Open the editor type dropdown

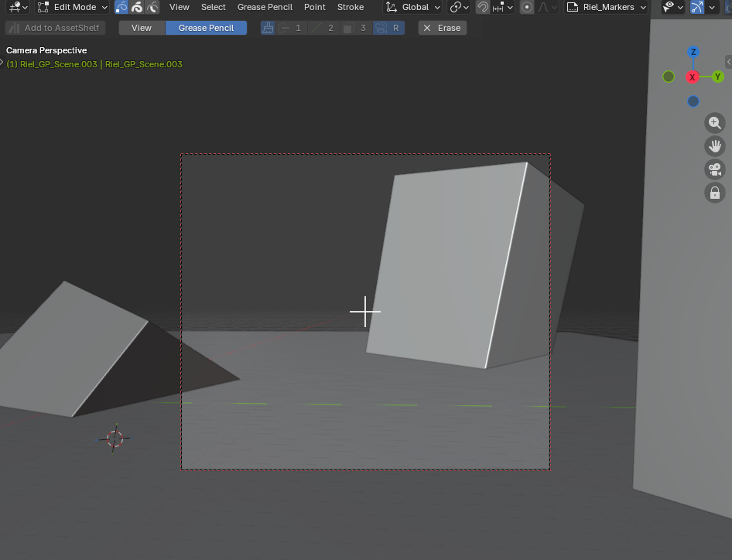(x=19, y=7)
